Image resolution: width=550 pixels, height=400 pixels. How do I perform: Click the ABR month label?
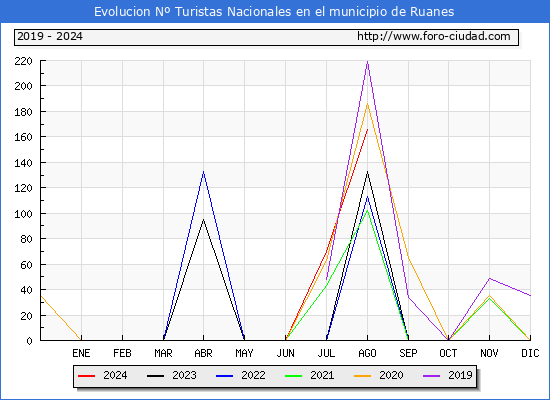203,353
